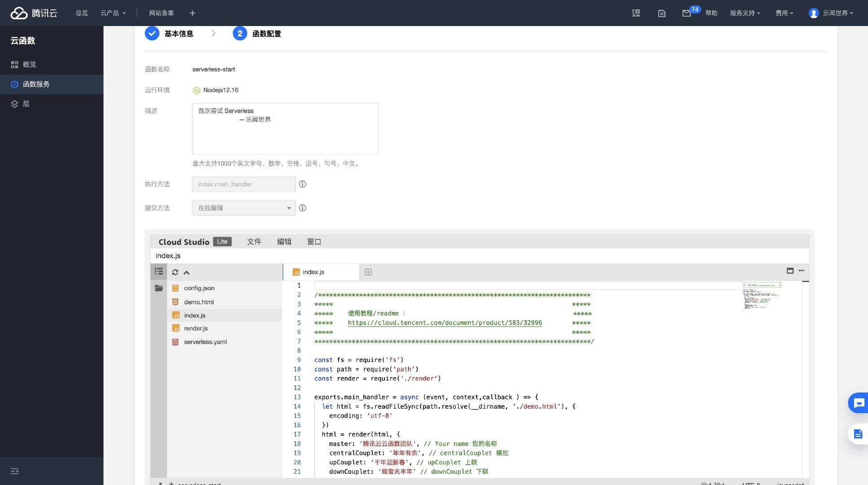Click the Cloud Studio Lite badge

(222, 242)
